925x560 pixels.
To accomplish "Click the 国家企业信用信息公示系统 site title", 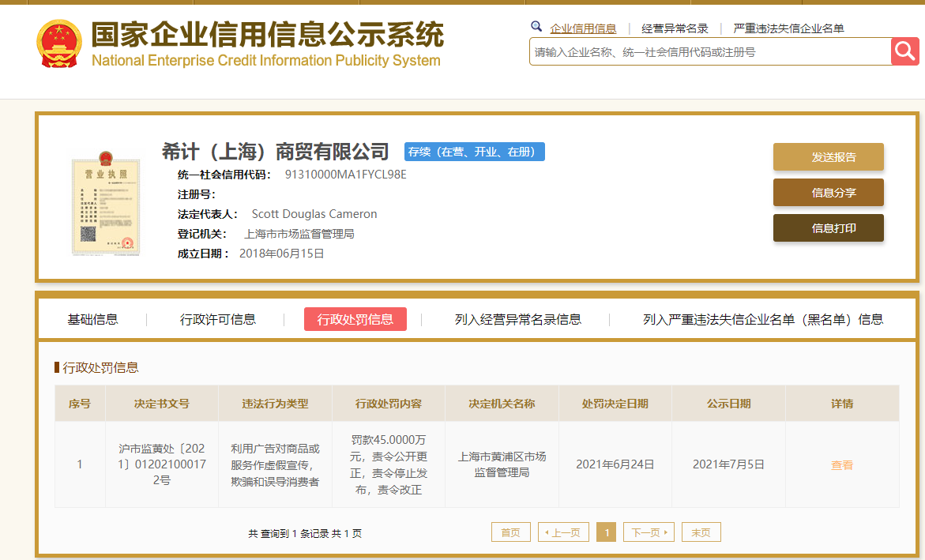I will click(x=267, y=35).
